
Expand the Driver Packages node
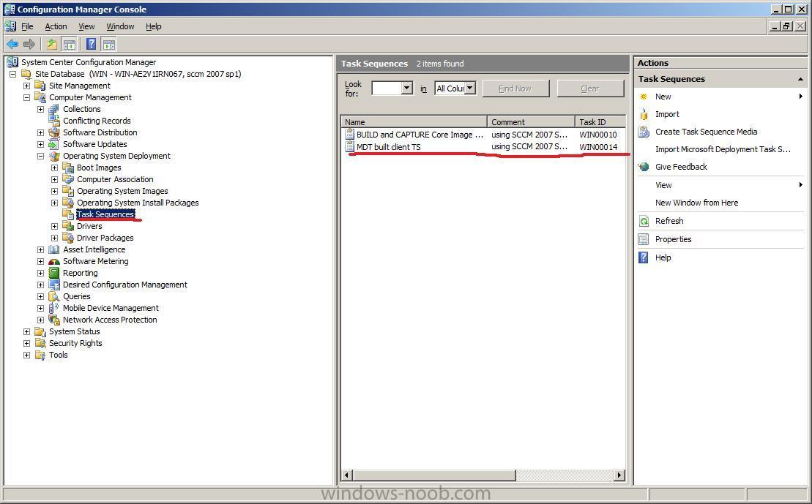tap(55, 238)
